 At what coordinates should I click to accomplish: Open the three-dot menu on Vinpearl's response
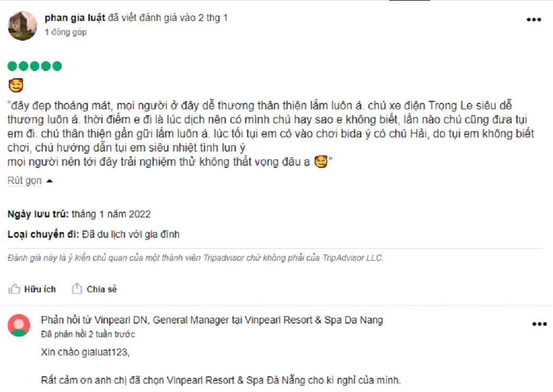539,324
